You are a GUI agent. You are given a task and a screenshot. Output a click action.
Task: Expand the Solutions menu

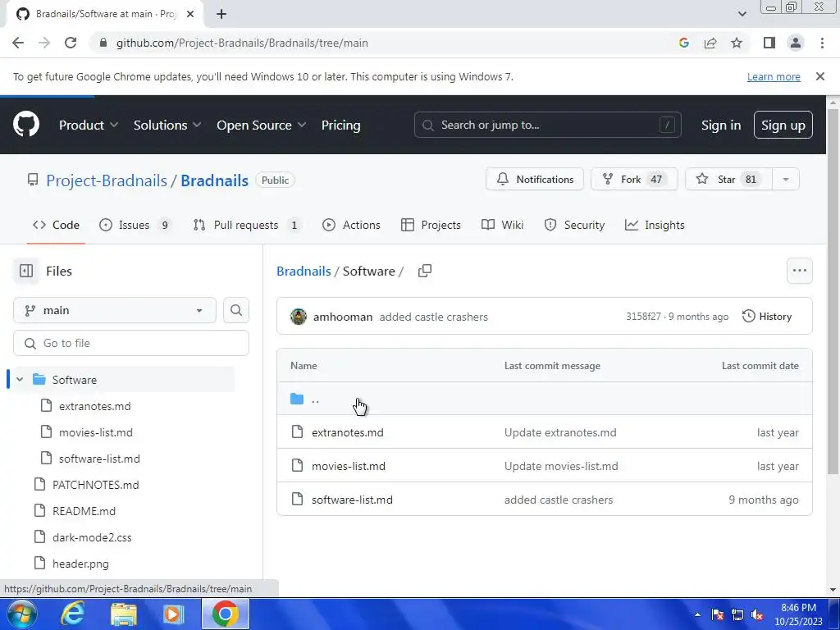coord(167,126)
